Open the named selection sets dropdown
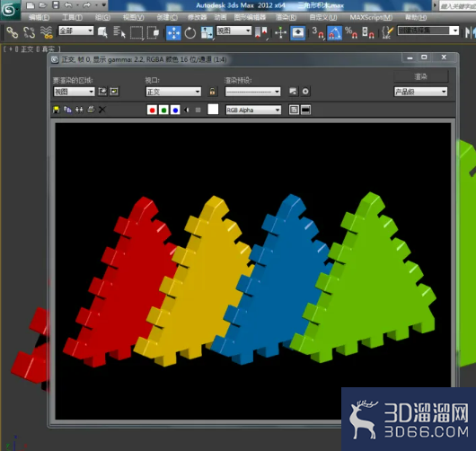Screen dimensions: 476x451 (428, 31)
